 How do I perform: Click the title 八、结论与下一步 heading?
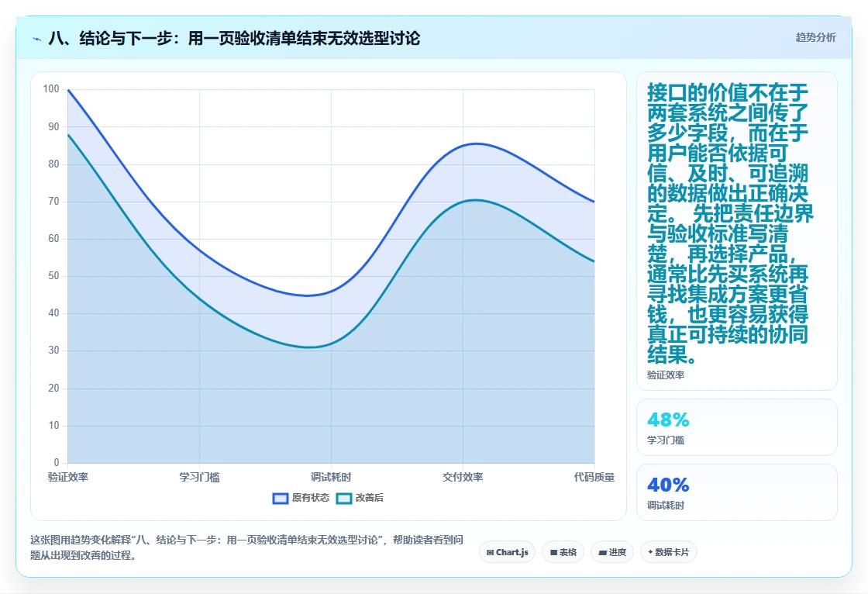[x=234, y=38]
